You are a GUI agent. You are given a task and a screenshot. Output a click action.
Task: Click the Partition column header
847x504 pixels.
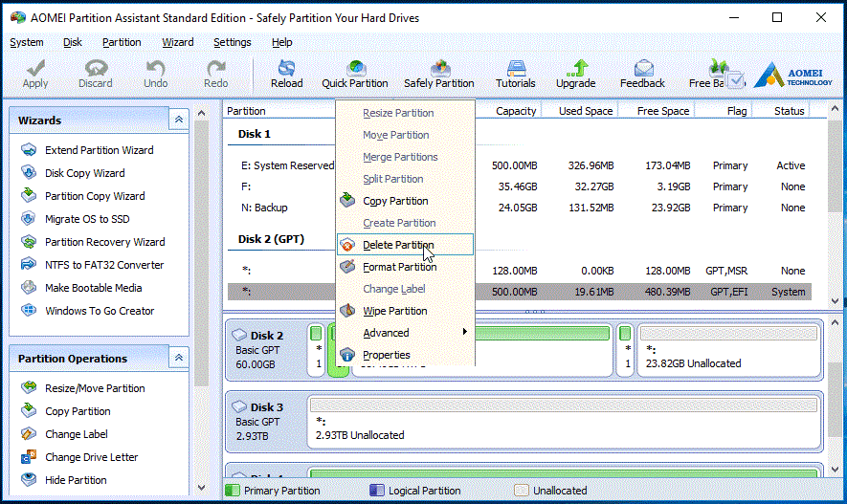(x=246, y=111)
